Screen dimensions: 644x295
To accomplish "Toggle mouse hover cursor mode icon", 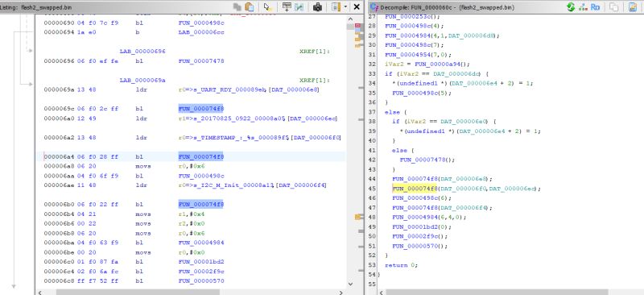I will click(268, 7).
